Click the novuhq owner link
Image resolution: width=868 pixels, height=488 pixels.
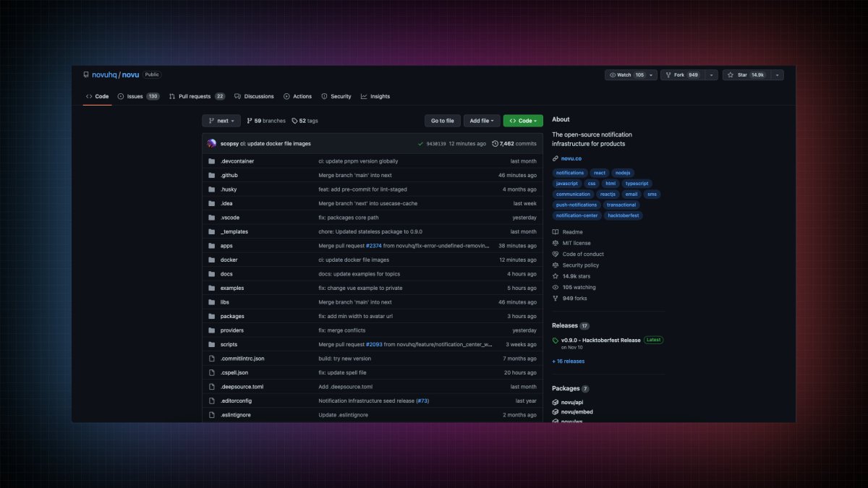point(104,74)
